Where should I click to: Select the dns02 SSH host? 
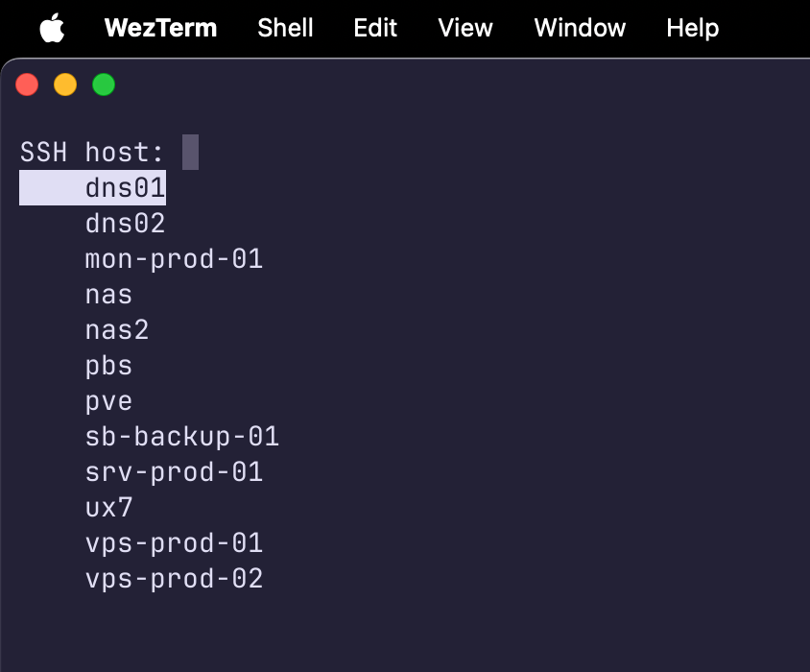125,223
